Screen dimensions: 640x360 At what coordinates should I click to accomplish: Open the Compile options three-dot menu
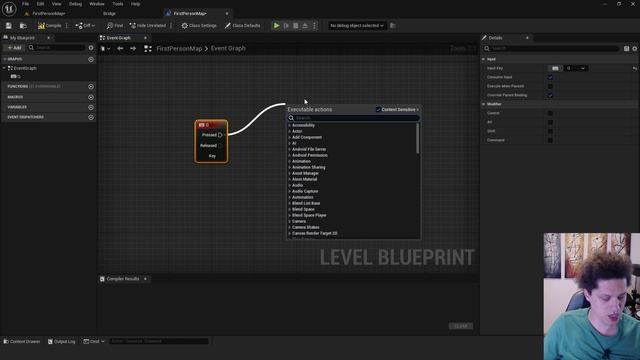(67, 26)
